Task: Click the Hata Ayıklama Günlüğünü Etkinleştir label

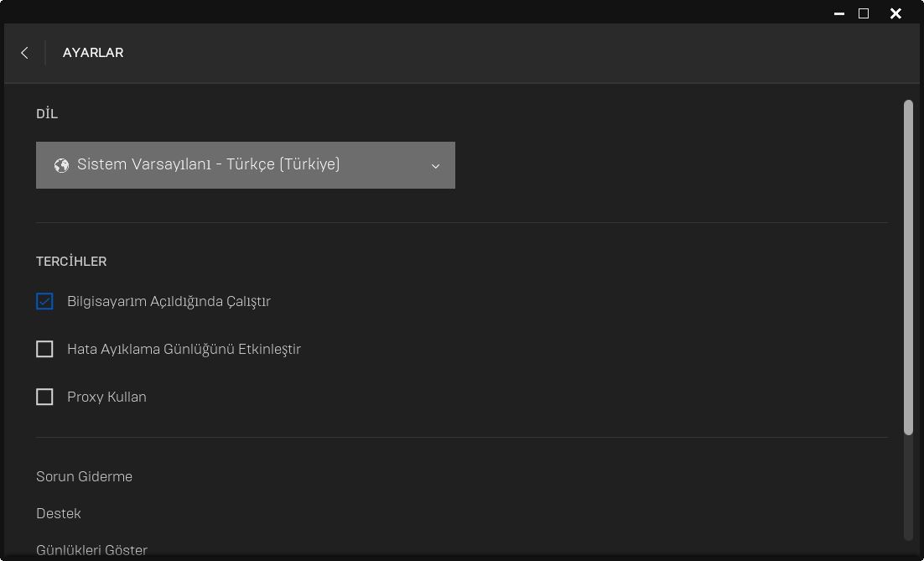Action: point(184,349)
